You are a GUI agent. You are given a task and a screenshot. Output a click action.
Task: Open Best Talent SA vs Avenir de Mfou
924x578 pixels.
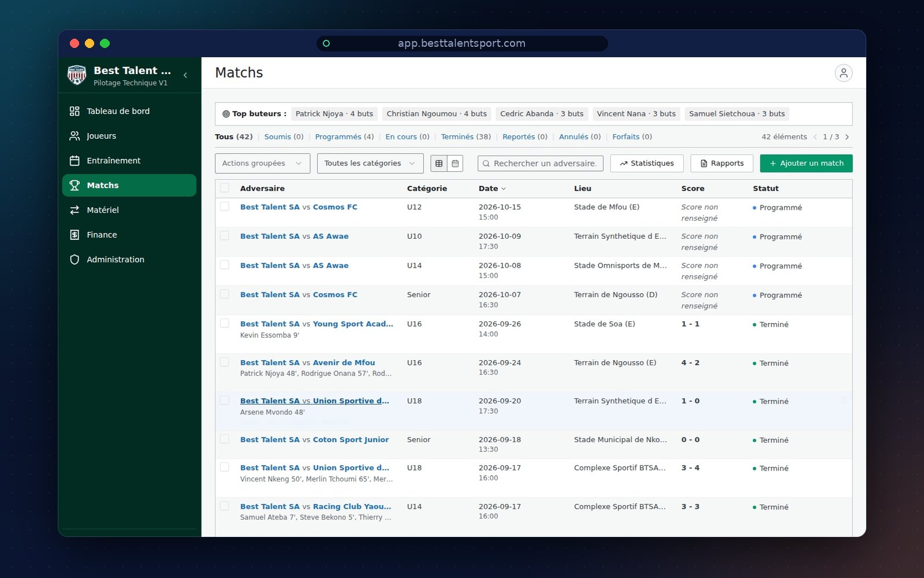307,362
